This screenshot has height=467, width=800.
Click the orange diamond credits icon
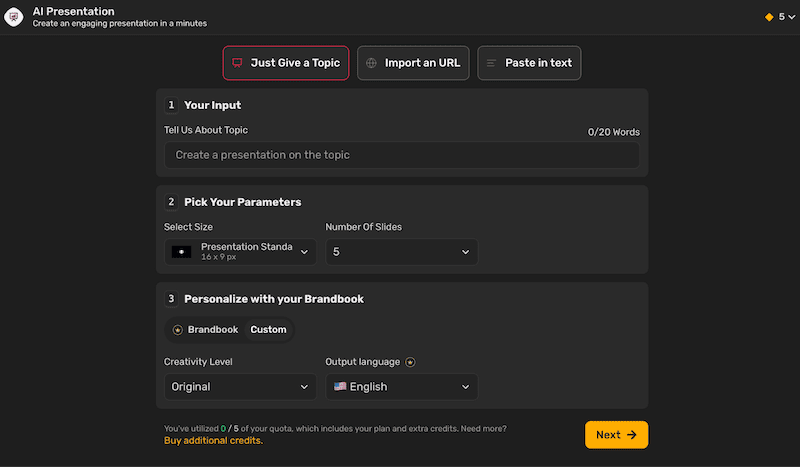[769, 17]
